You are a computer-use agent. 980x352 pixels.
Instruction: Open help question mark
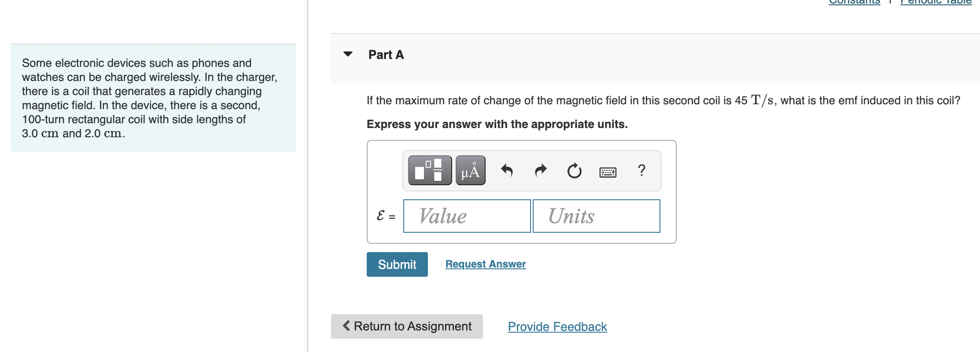pyautogui.click(x=641, y=170)
